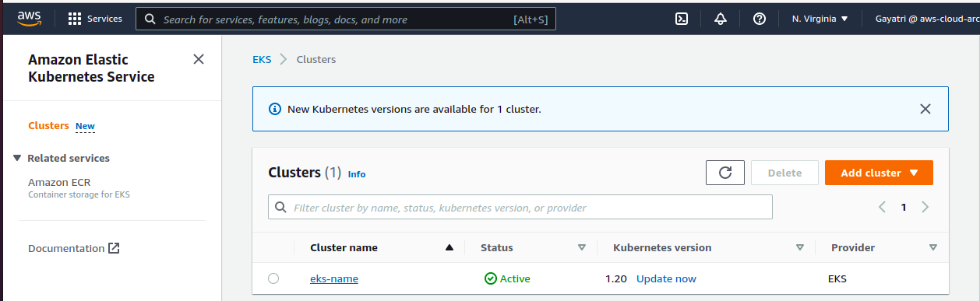The image size is (980, 301).
Task: Sort clusters by Provider column arrow
Action: 933,248
